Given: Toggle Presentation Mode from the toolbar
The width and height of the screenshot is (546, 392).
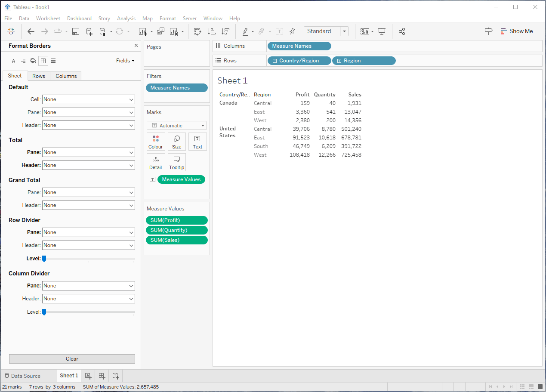Looking at the screenshot, I should point(382,31).
